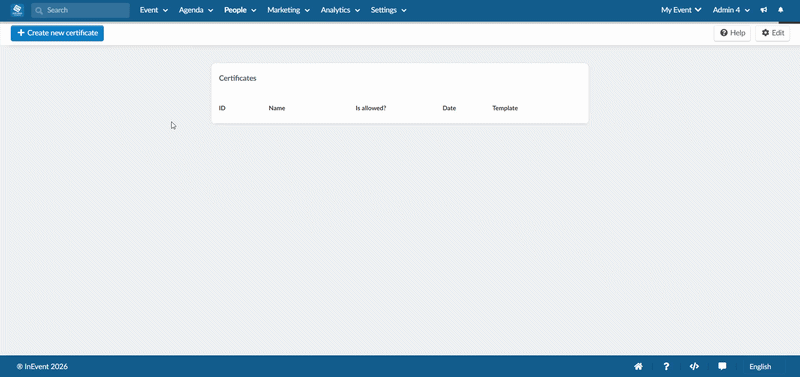Open the Analytics menu
Viewport: 800px width, 377px height.
[340, 10]
